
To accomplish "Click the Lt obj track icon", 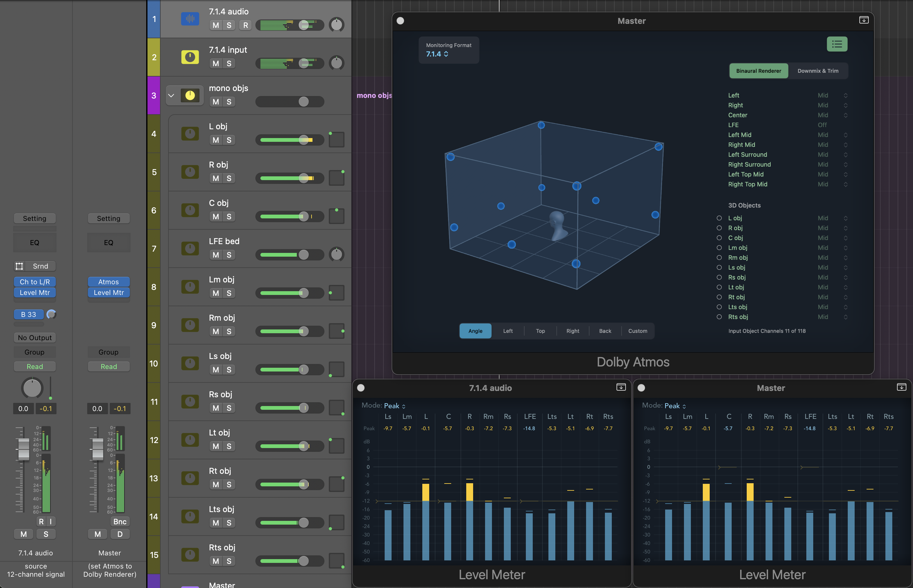I will point(190,440).
